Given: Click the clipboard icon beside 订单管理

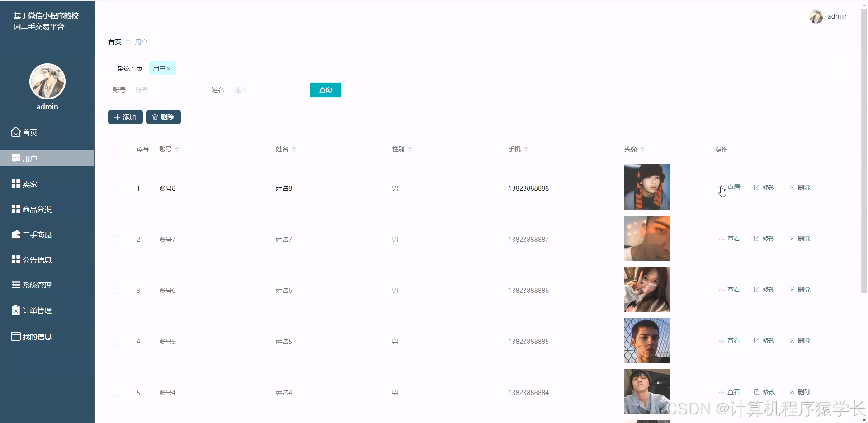Looking at the screenshot, I should click(16, 310).
